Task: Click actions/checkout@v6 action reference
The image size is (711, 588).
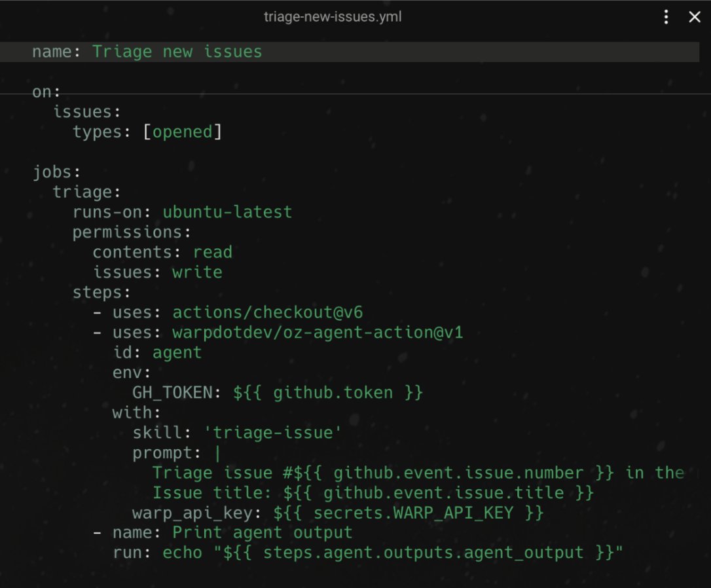Action: (268, 312)
